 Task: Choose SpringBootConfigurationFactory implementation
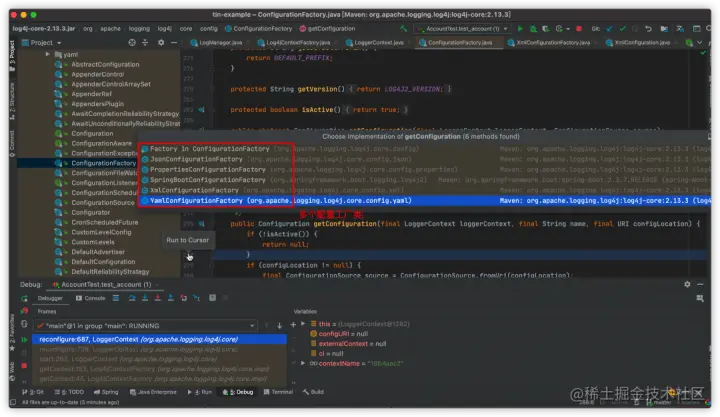[x=425, y=180]
